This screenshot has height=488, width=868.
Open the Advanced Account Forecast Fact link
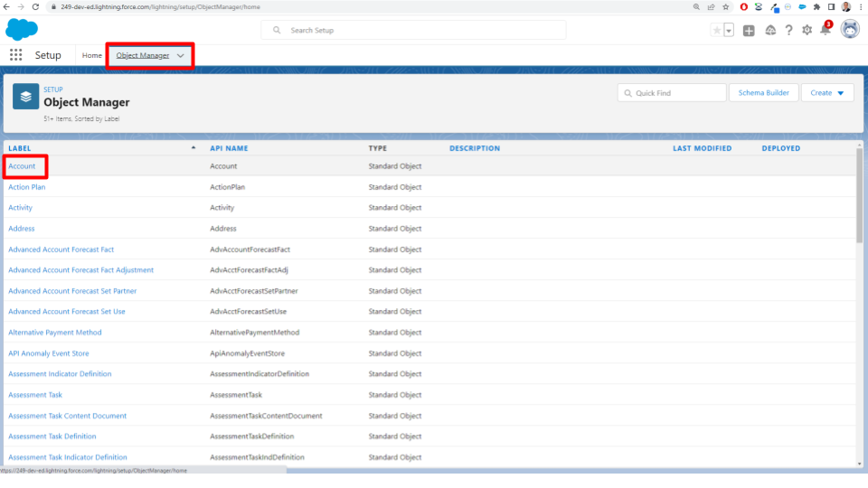[x=61, y=249]
